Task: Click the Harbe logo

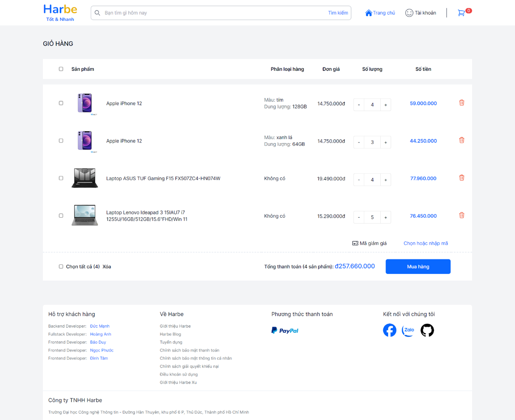Action: click(x=60, y=12)
